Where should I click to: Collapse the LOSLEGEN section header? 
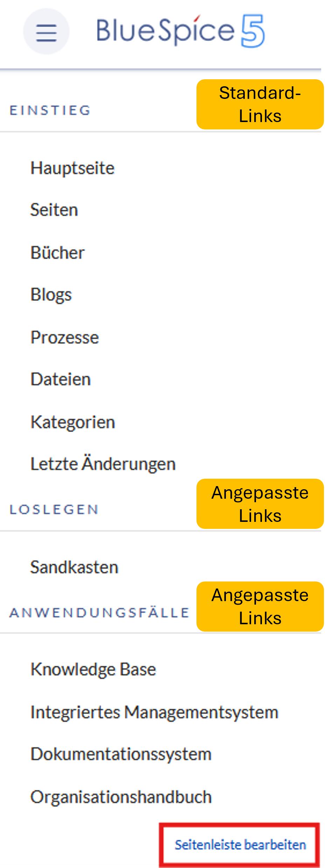(54, 510)
